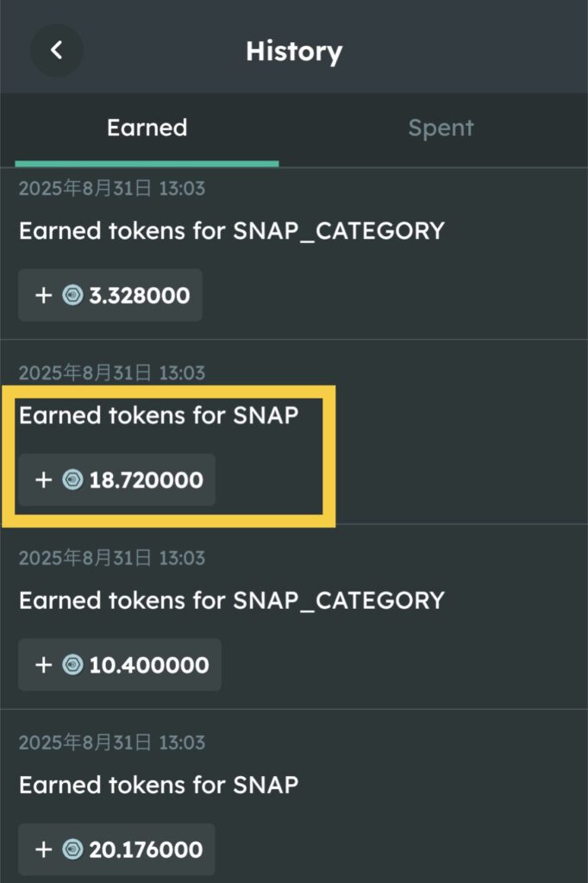Click the token icon beside 10.400000
588x883 pixels.
point(72,665)
